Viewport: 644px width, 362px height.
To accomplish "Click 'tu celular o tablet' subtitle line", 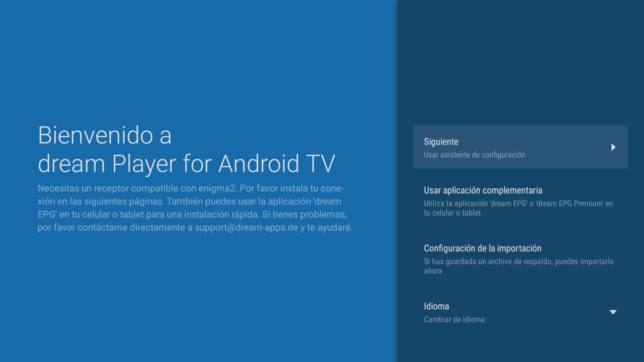I will pos(452,213).
